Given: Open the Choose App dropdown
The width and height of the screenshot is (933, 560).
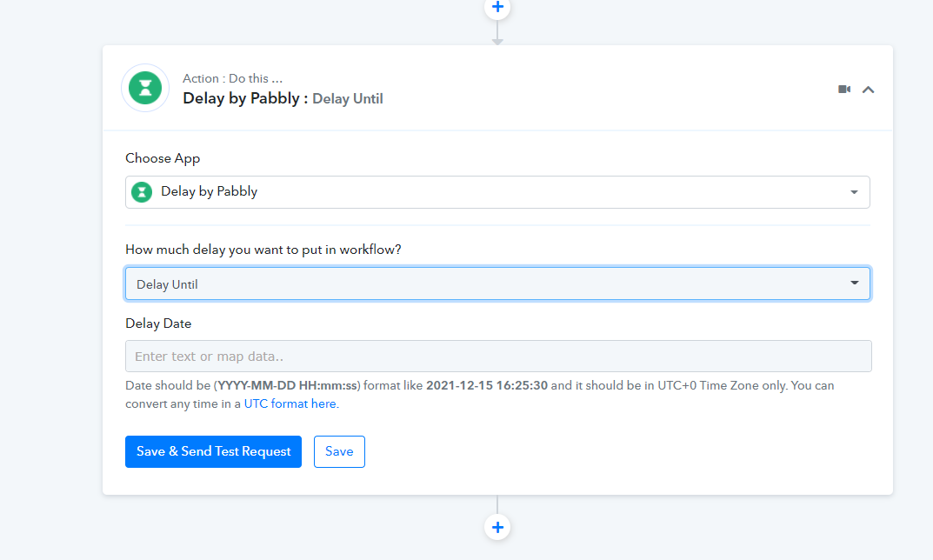Looking at the screenshot, I should point(497,192).
